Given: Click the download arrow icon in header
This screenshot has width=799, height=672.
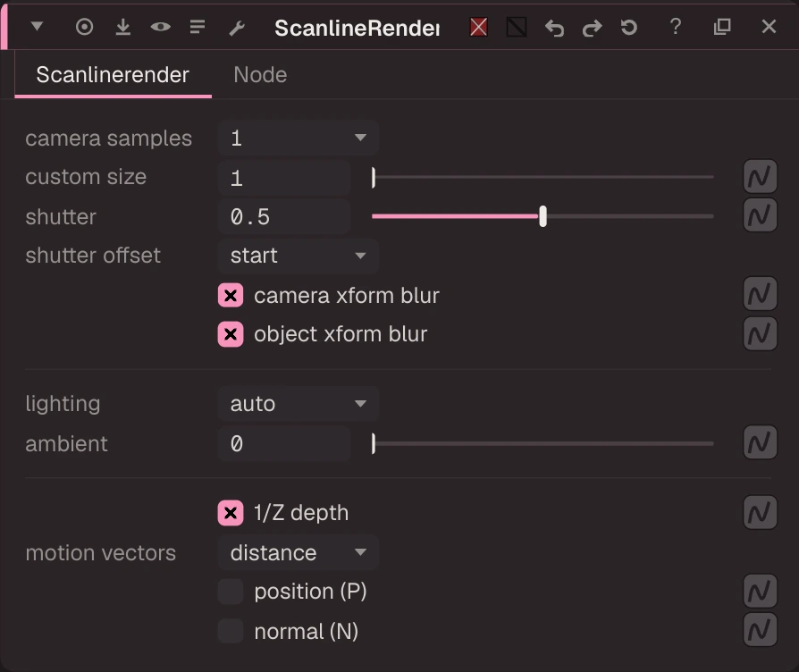Looking at the screenshot, I should [122, 27].
